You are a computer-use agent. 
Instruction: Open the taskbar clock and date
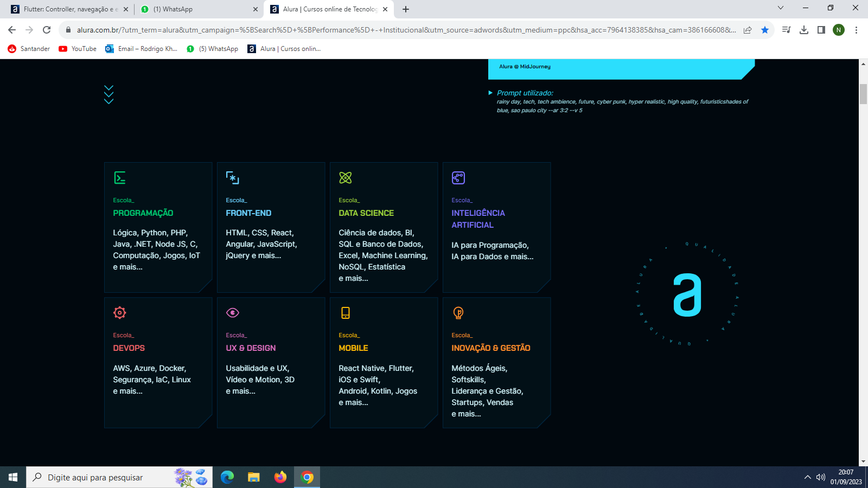(x=846, y=477)
